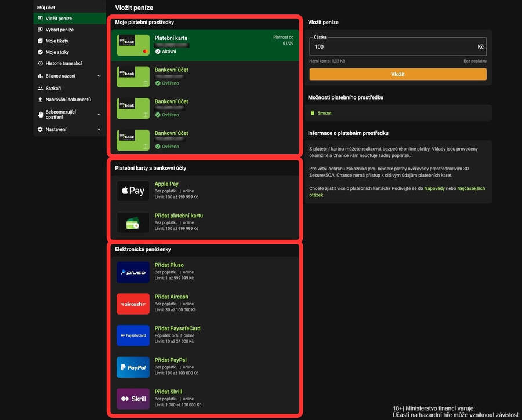Viewport: 522px width, 420px height.
Task: Choose Přidat Skrill wallet
Action: 205,399
